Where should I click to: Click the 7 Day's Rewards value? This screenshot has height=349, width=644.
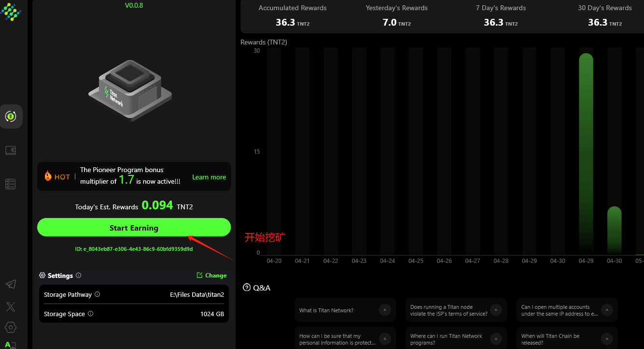point(493,22)
